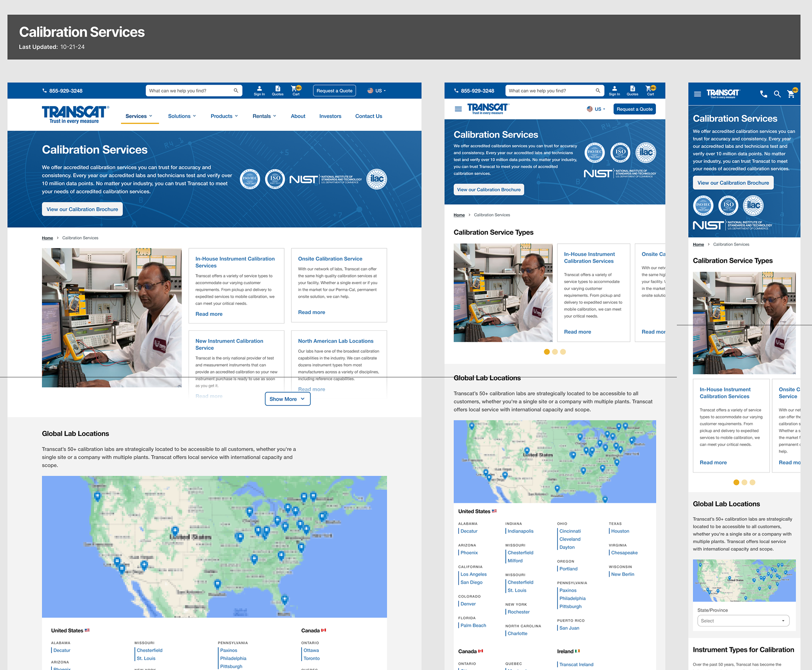Viewport: 812px width, 670px height.
Task: Open the Cart icon showing 99+ items
Action: [x=295, y=90]
